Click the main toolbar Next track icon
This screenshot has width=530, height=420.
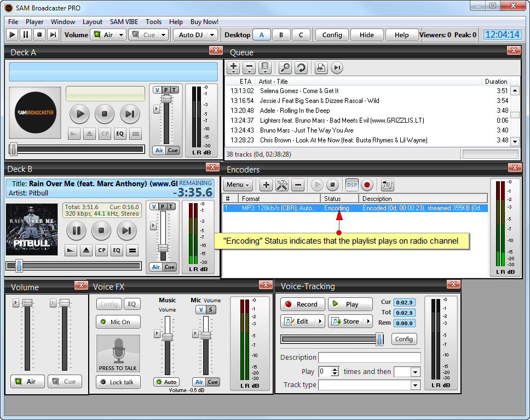coord(53,34)
